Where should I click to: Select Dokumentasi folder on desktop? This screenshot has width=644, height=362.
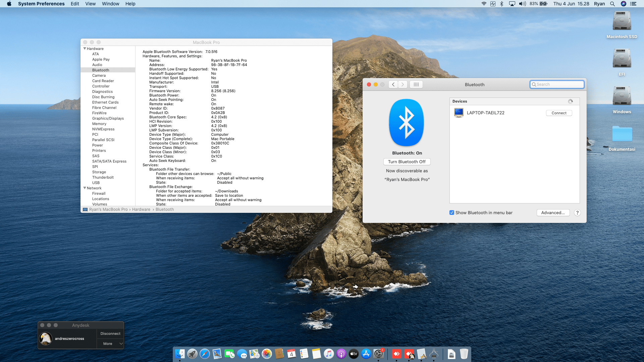click(x=622, y=138)
